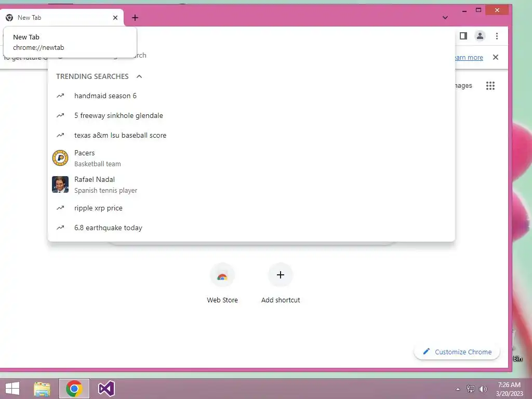Select the New Tab browser tab
Screen dimensions: 532x399
62,18
